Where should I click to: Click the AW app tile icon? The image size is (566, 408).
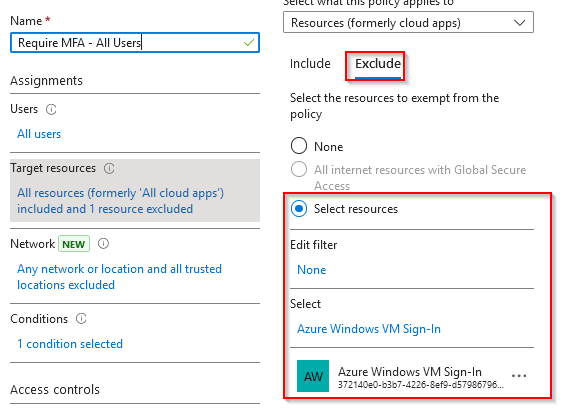[313, 376]
